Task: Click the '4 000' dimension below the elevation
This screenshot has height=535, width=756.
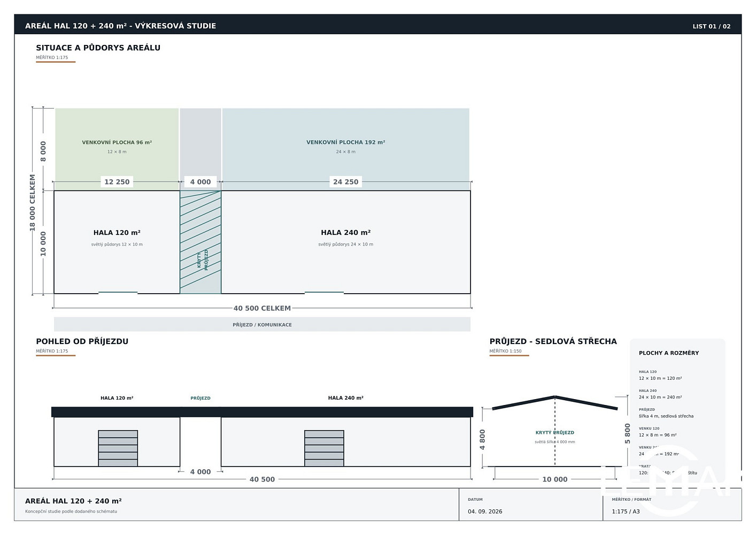Action: [200, 472]
